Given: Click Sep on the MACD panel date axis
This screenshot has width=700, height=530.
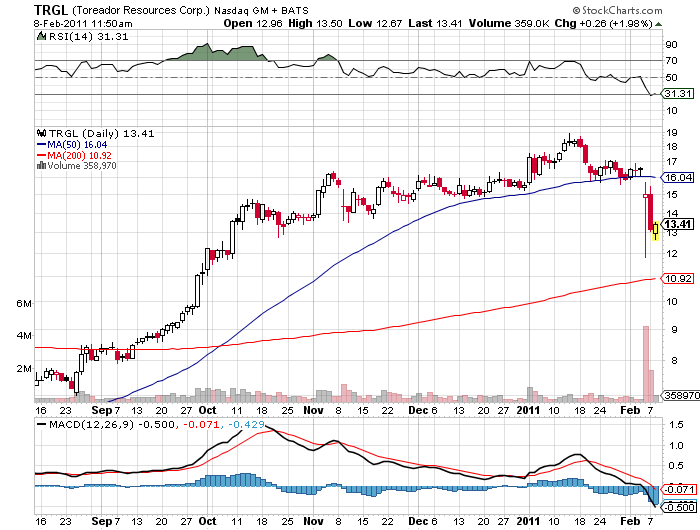Looking at the screenshot, I should click(x=101, y=521).
